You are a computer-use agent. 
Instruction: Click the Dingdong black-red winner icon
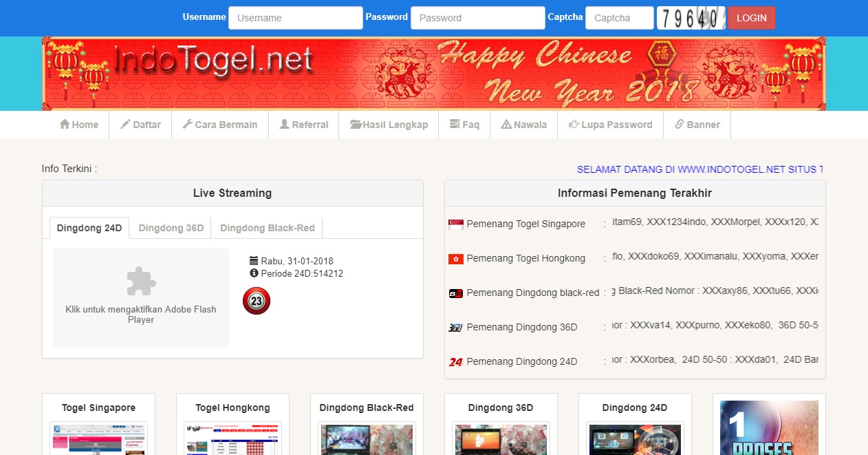coord(455,293)
